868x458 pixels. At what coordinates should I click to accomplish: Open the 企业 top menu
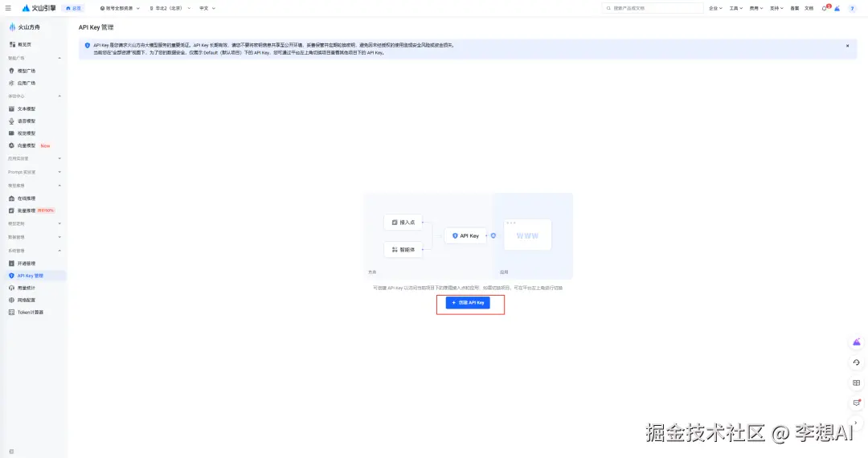716,8
